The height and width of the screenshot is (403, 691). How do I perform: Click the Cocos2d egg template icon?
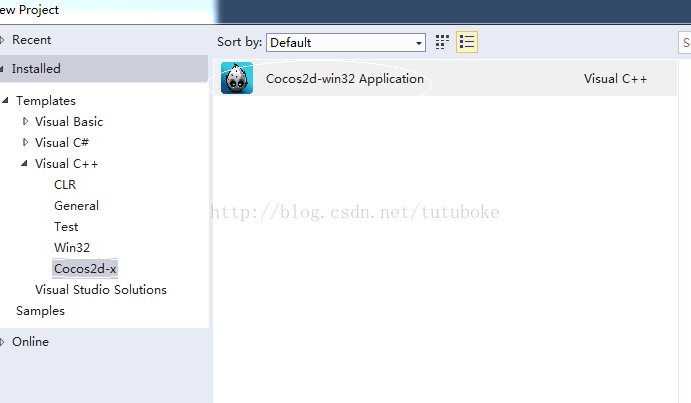237,78
